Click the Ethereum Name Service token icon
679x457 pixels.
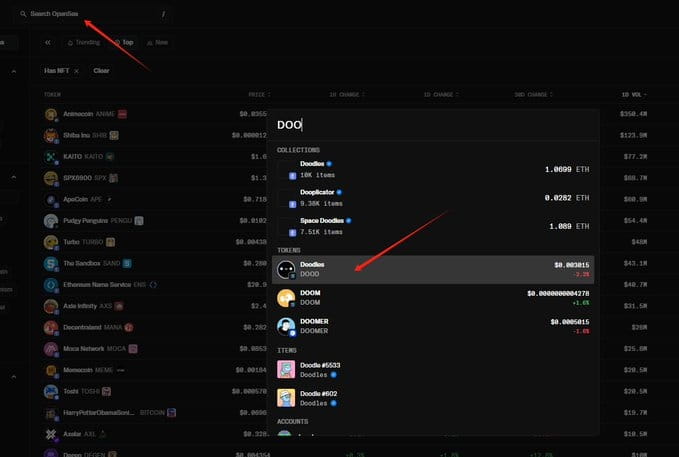coord(51,285)
